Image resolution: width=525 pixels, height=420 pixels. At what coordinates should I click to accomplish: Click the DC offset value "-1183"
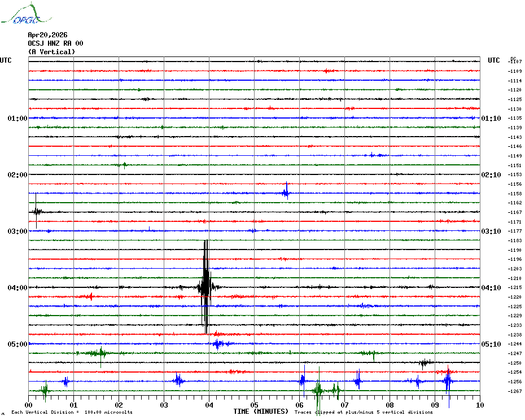click(x=515, y=240)
